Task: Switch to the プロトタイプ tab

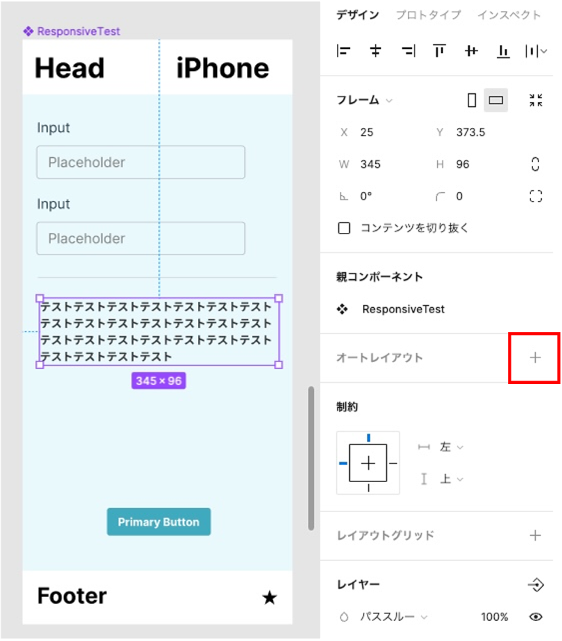Action: click(x=428, y=15)
